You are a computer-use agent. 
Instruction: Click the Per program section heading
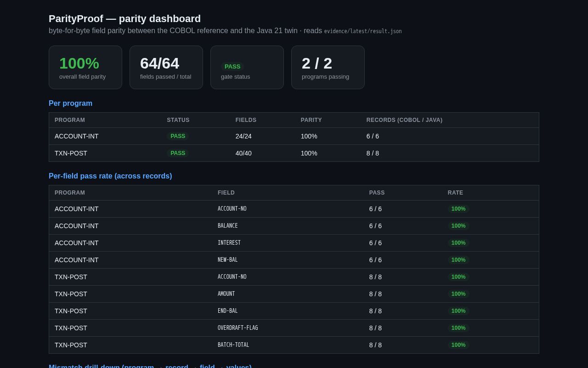[x=70, y=103]
